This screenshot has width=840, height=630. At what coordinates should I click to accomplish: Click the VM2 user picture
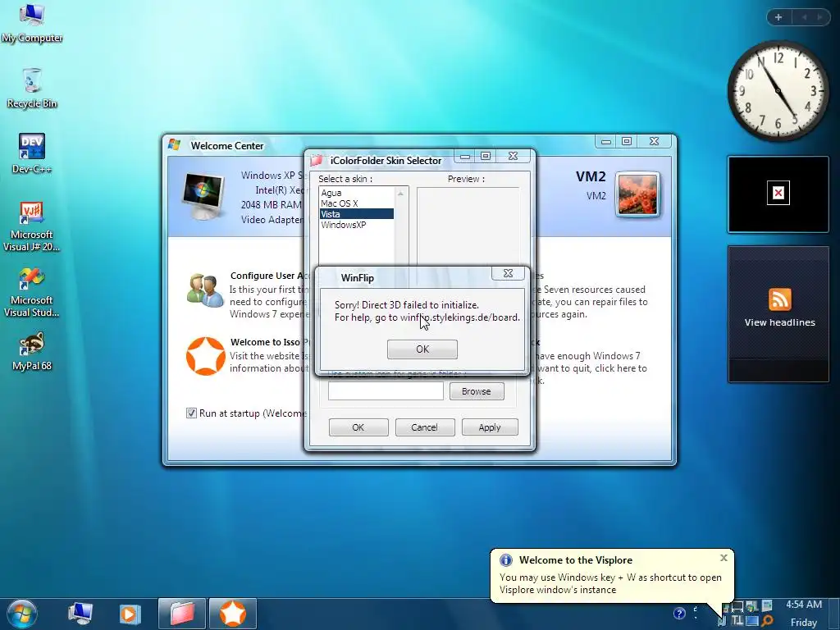pyautogui.click(x=637, y=194)
